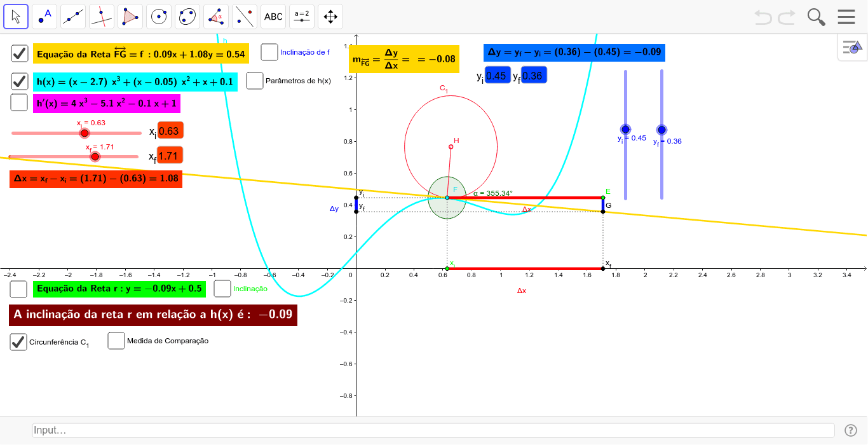Select the ABC Text tool
Viewport: 868px width, 445px height.
pos(273,17)
